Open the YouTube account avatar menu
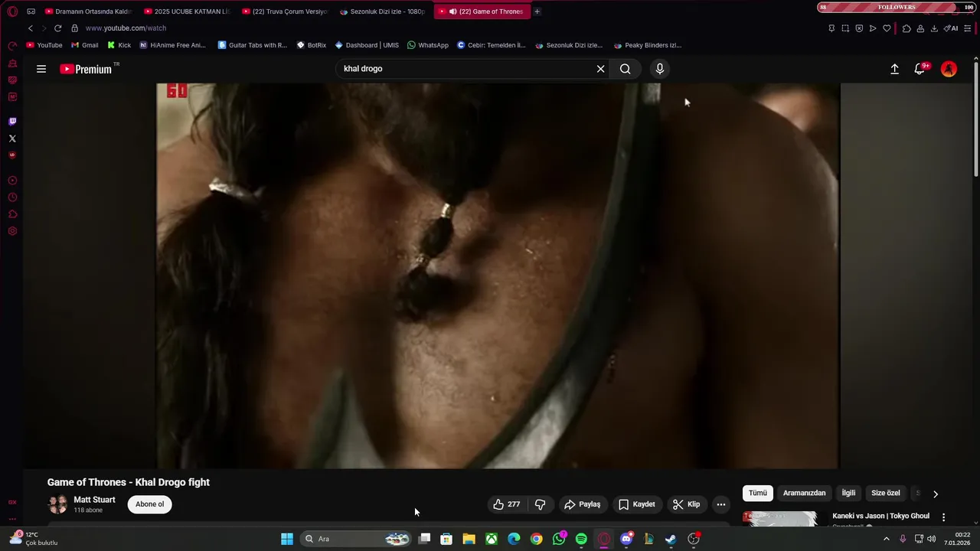This screenshot has height=551, width=980. [x=949, y=69]
